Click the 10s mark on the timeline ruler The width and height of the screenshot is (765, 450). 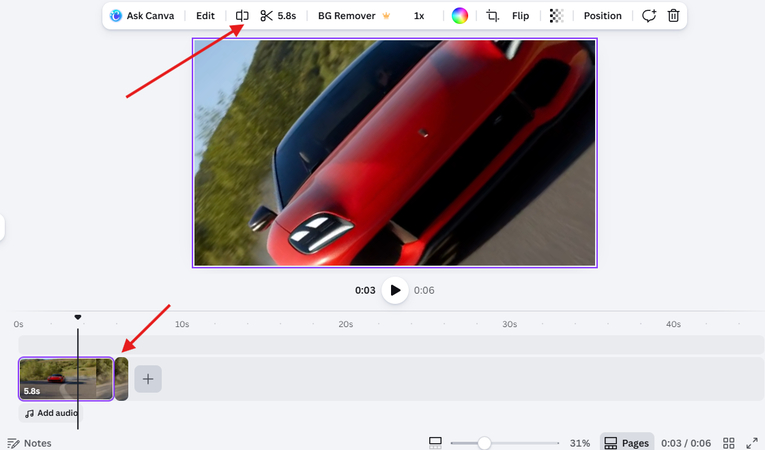tap(182, 324)
